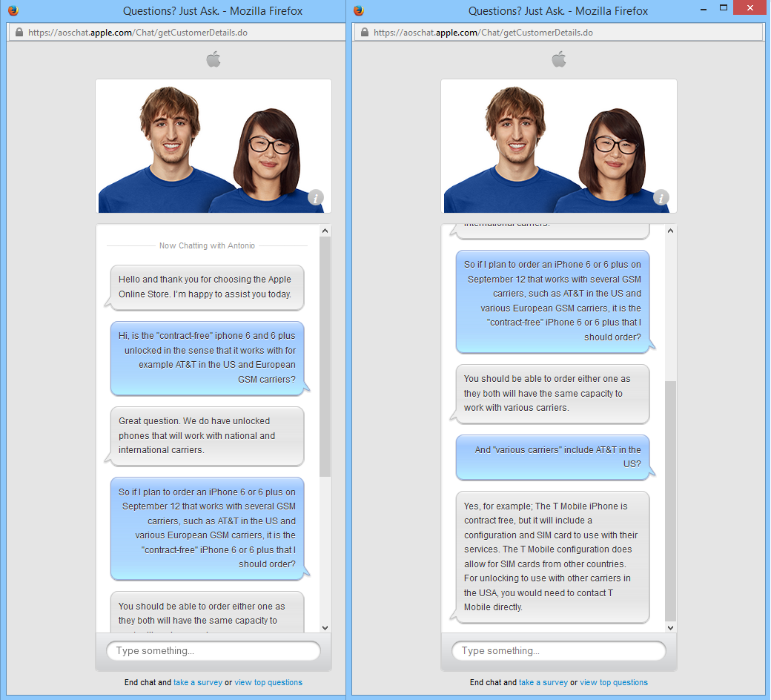The width and height of the screenshot is (771, 700).
Task: Click the Apple logo in the left window
Action: click(x=214, y=59)
